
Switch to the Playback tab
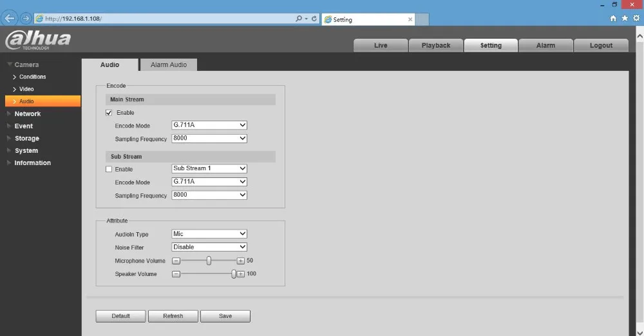[436, 45]
